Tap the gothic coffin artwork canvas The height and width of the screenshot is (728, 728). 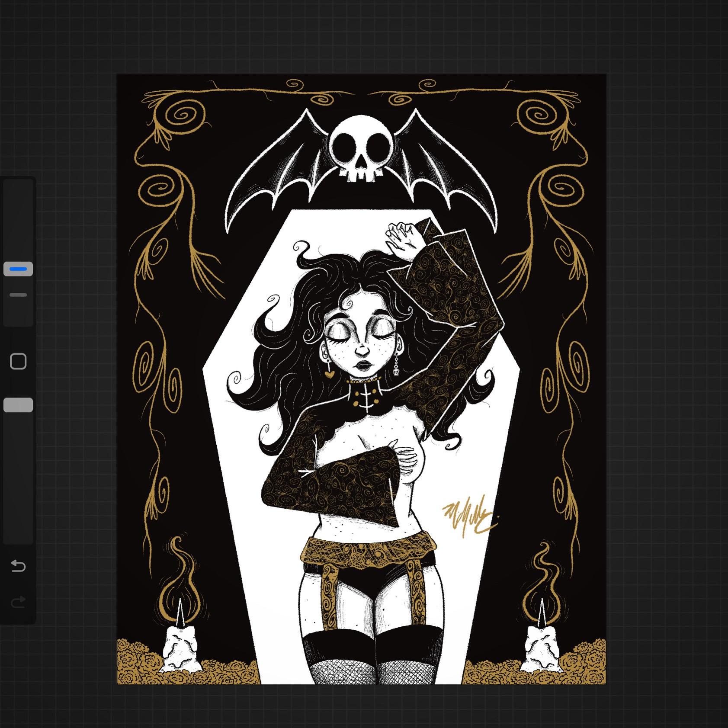pyautogui.click(x=362, y=379)
